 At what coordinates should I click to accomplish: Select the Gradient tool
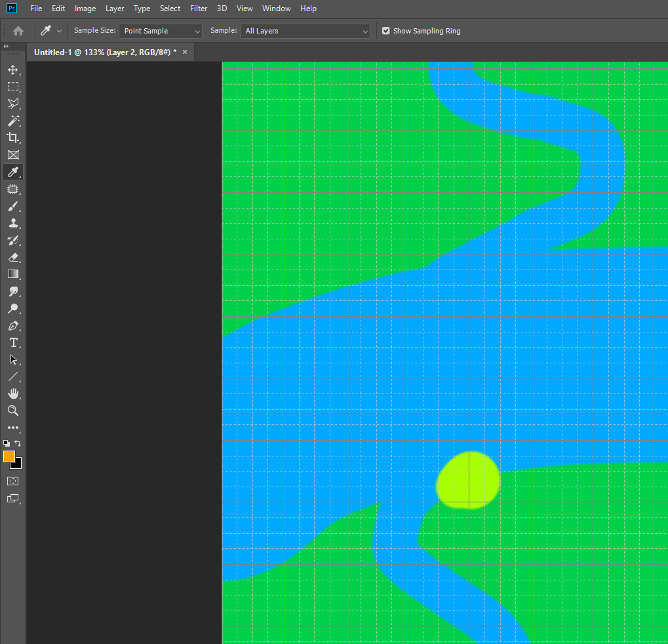coord(12,274)
